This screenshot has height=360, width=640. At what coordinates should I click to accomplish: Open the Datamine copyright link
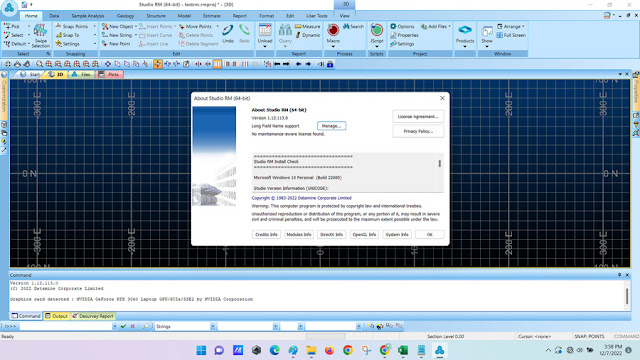[x=302, y=198]
